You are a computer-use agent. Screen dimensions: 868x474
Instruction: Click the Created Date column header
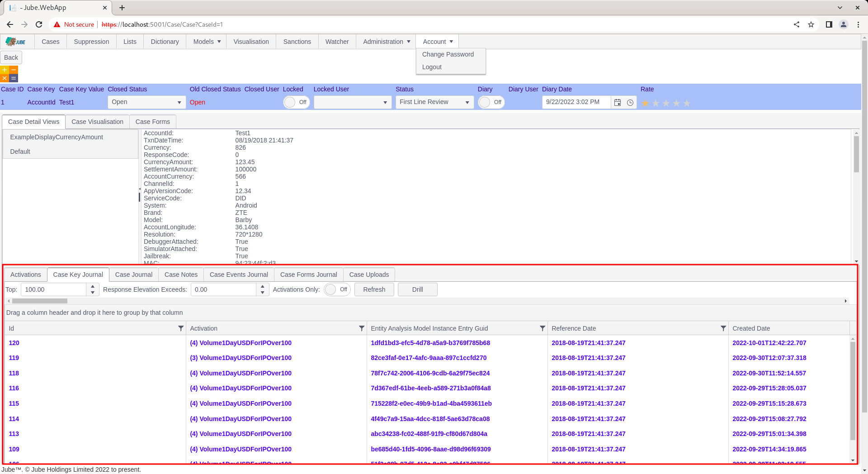tap(789, 328)
